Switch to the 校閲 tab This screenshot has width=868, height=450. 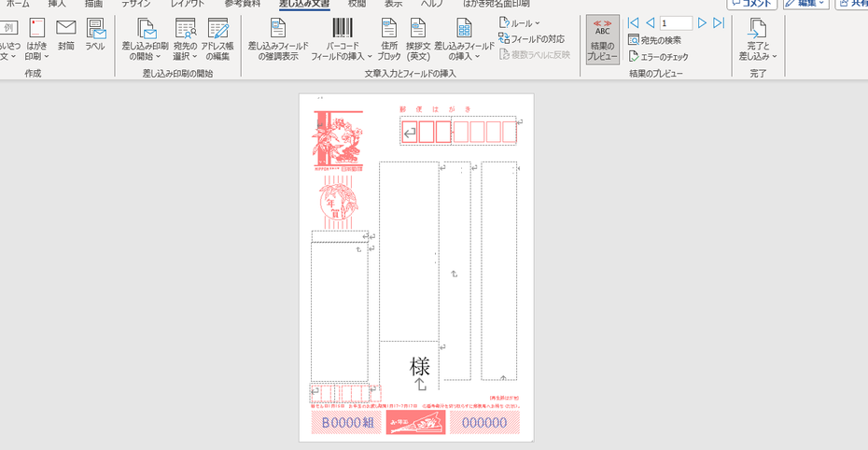[357, 4]
